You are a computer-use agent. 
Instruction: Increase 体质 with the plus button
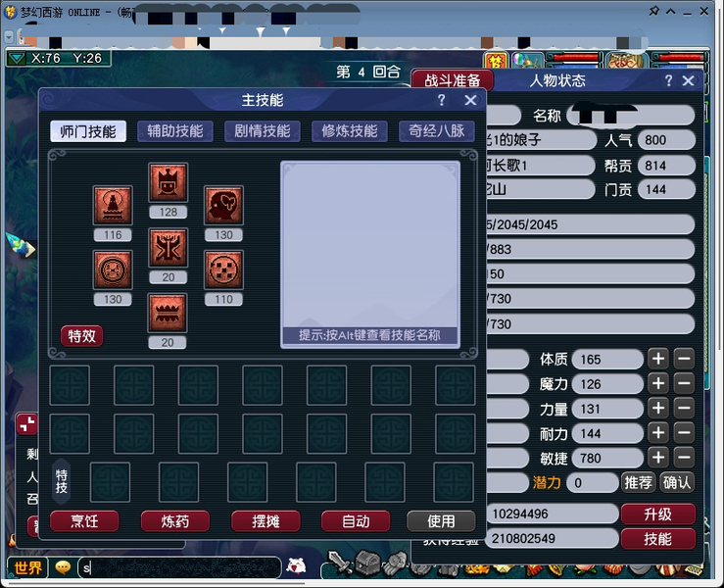(658, 359)
